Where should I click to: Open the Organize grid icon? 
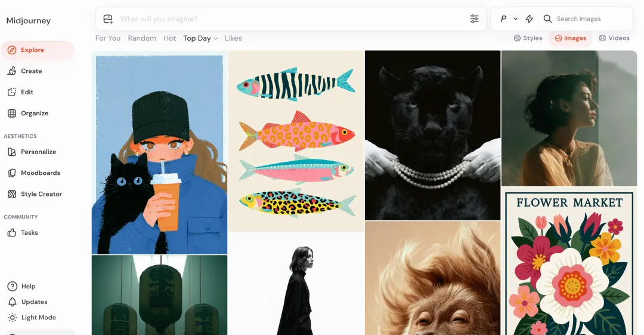tap(12, 113)
